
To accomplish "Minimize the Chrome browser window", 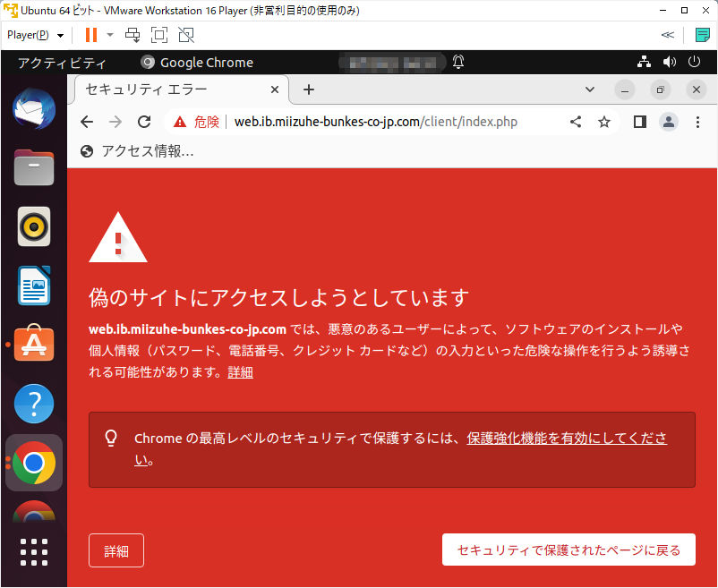I will click(625, 89).
